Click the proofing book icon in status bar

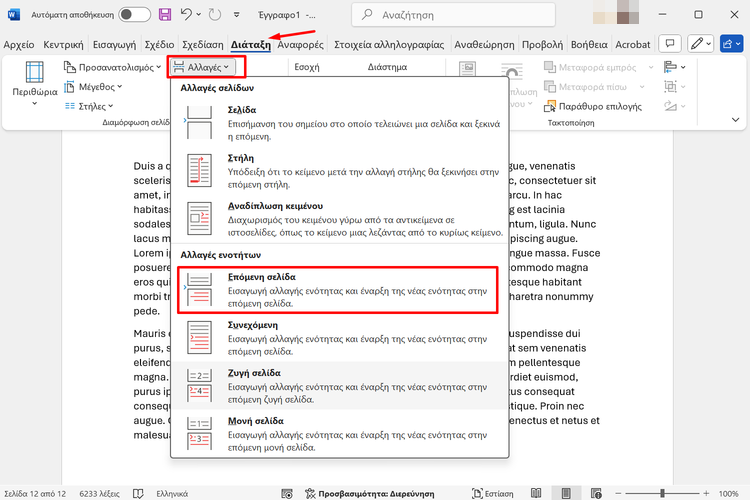(x=138, y=493)
